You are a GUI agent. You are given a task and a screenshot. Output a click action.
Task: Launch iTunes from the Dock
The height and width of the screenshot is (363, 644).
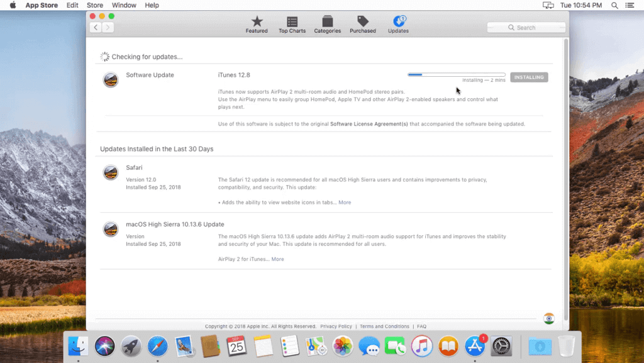[421, 345]
